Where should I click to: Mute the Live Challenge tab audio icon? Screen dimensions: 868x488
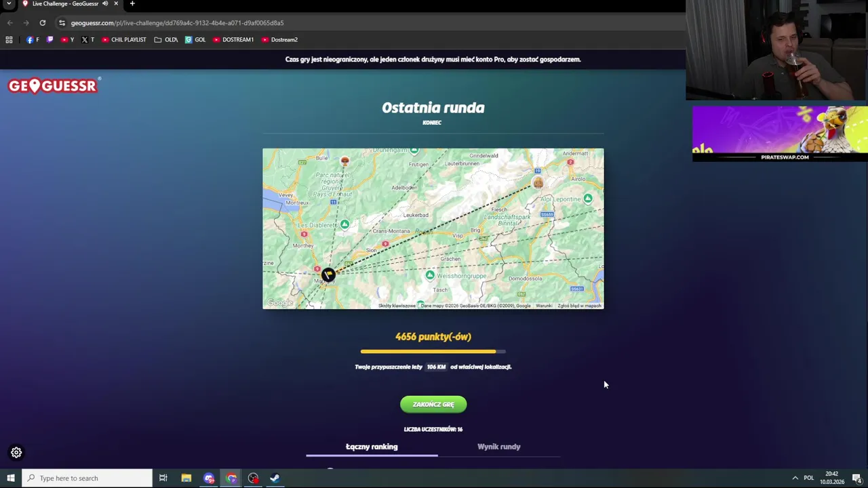(x=105, y=3)
